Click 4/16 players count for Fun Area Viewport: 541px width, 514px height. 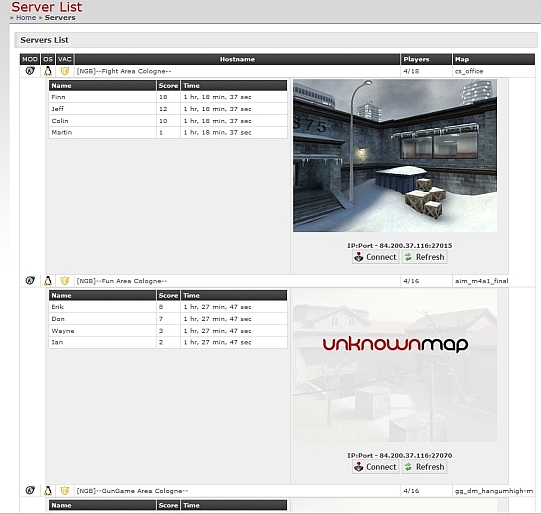pos(411,281)
